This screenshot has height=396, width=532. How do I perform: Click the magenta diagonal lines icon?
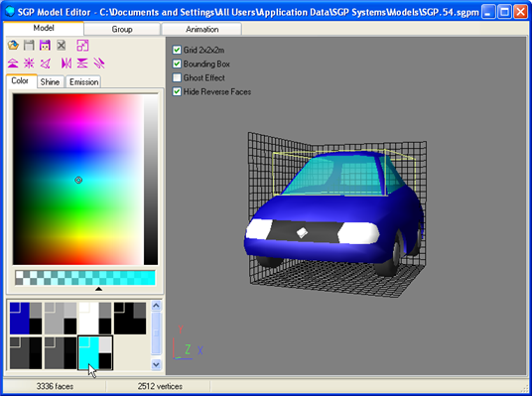(x=99, y=64)
